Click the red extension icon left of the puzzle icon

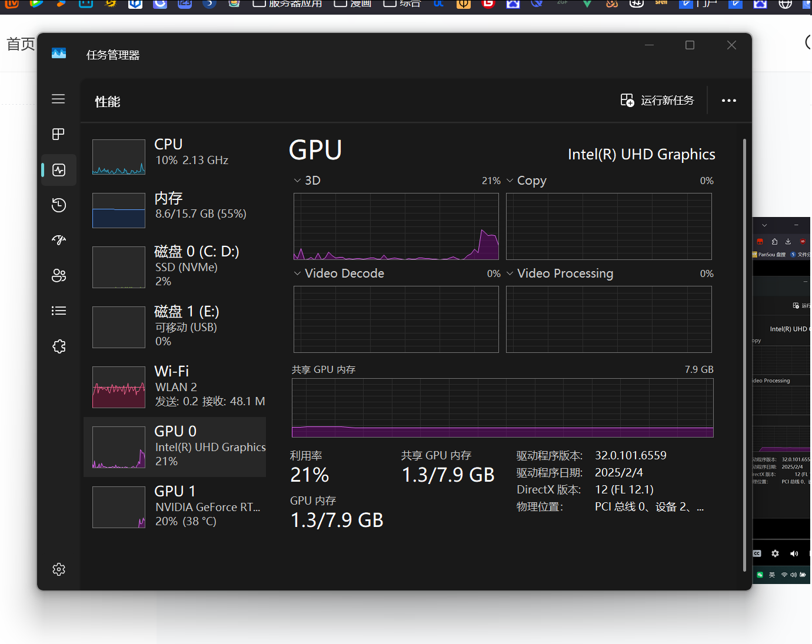point(760,241)
